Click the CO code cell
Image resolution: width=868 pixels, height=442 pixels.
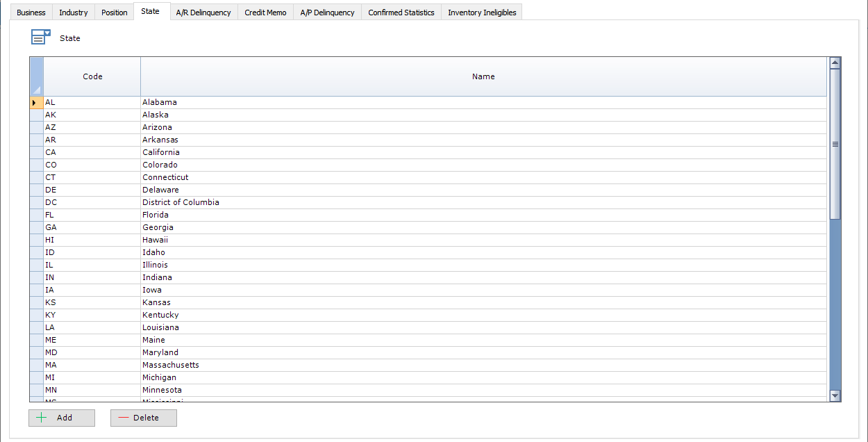pos(92,165)
